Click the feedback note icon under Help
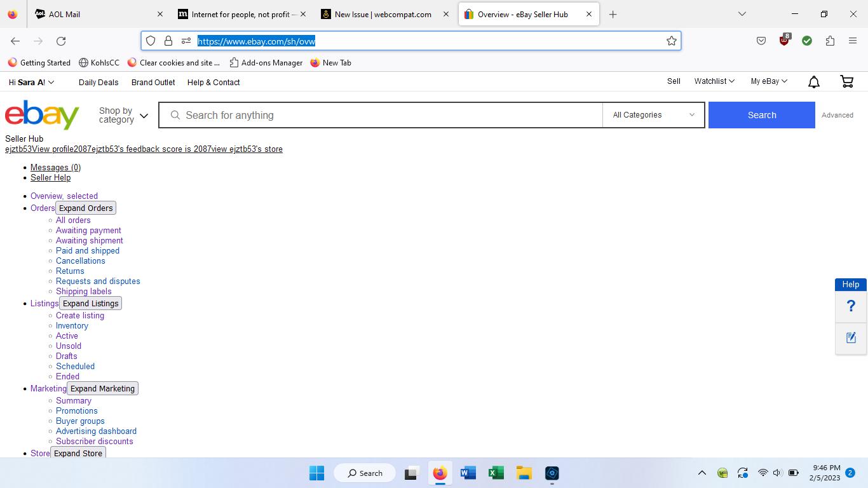This screenshot has height=488, width=868. click(x=851, y=337)
